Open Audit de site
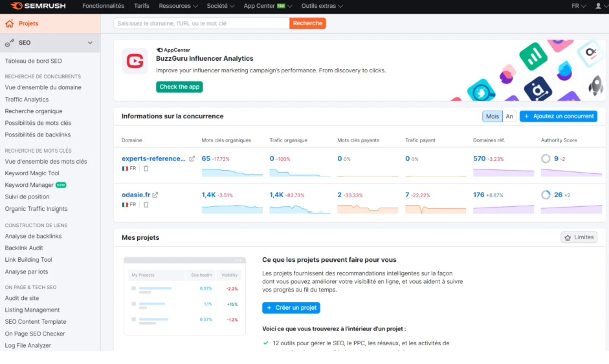The height and width of the screenshot is (364, 609). click(x=22, y=298)
